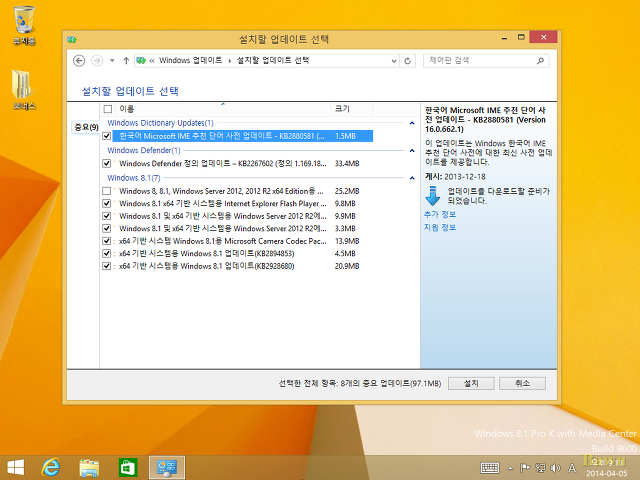This screenshot has width=640, height=480.
Task: Click the Back navigation arrow
Action: click(79, 61)
